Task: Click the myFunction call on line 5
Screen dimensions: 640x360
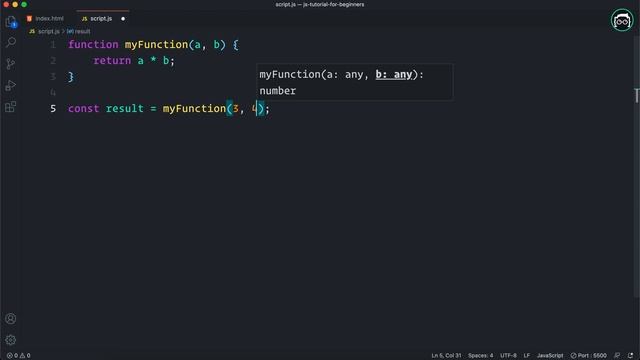Action: [x=194, y=109]
